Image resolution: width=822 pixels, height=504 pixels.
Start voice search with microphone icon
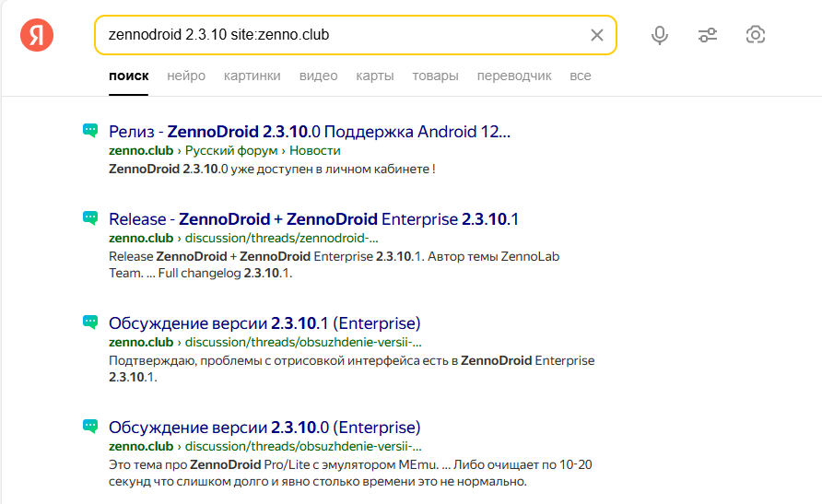click(660, 35)
